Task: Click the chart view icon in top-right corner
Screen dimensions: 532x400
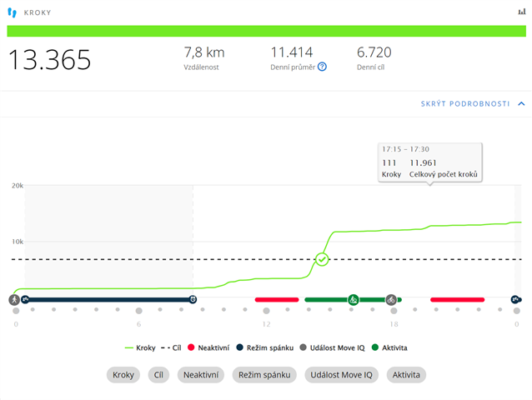Action: 522,12
